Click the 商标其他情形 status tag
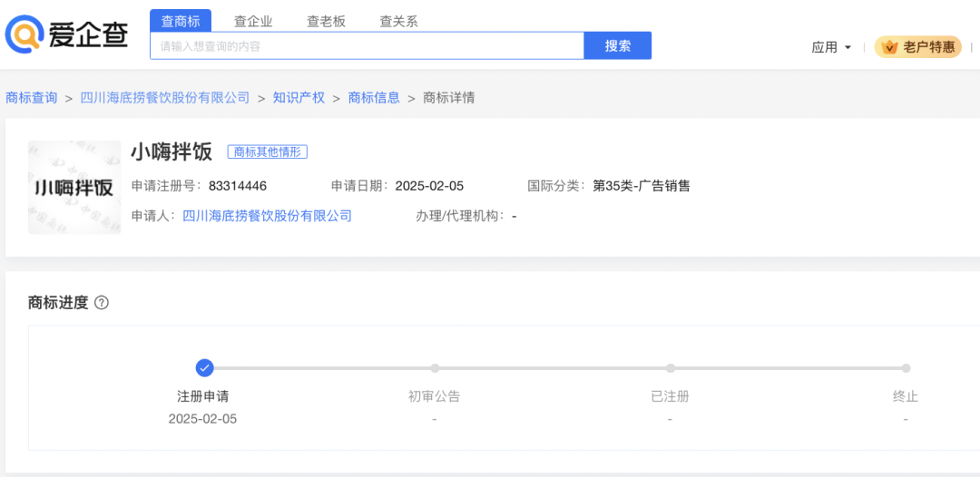 pos(268,151)
